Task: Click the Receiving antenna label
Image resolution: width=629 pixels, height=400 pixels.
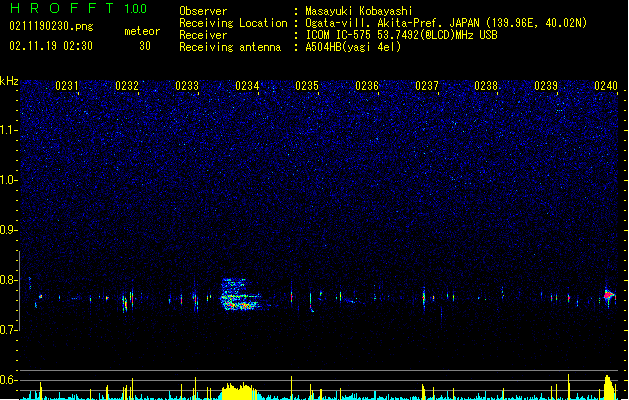Action: (x=230, y=47)
